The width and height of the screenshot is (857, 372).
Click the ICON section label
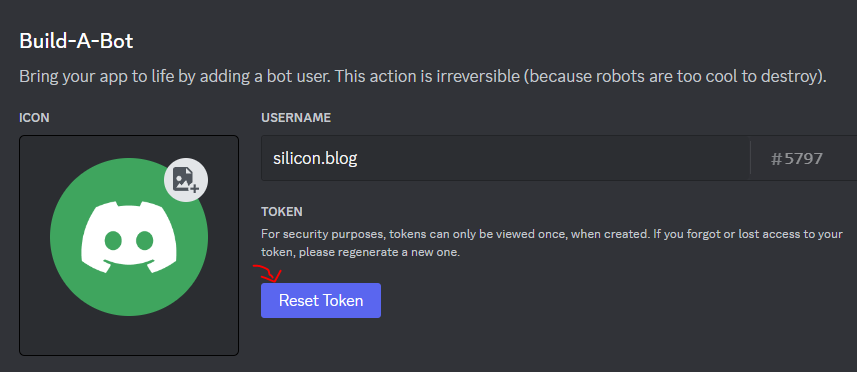(x=34, y=118)
